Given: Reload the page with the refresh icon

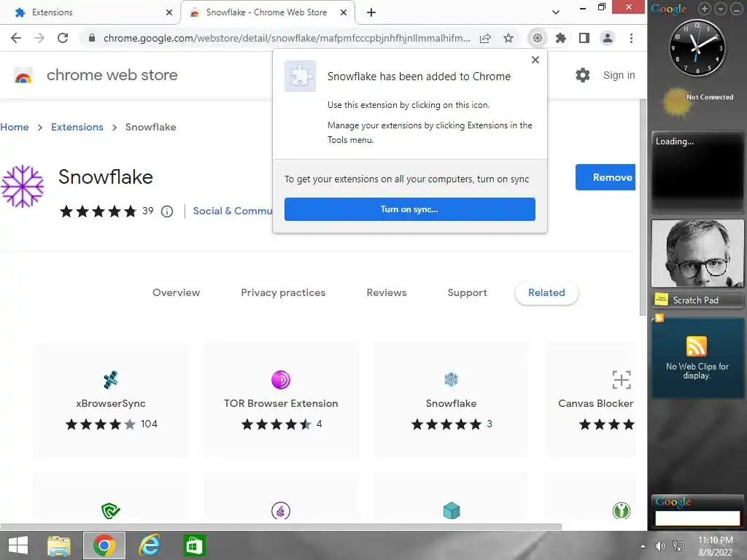Looking at the screenshot, I should click(63, 38).
